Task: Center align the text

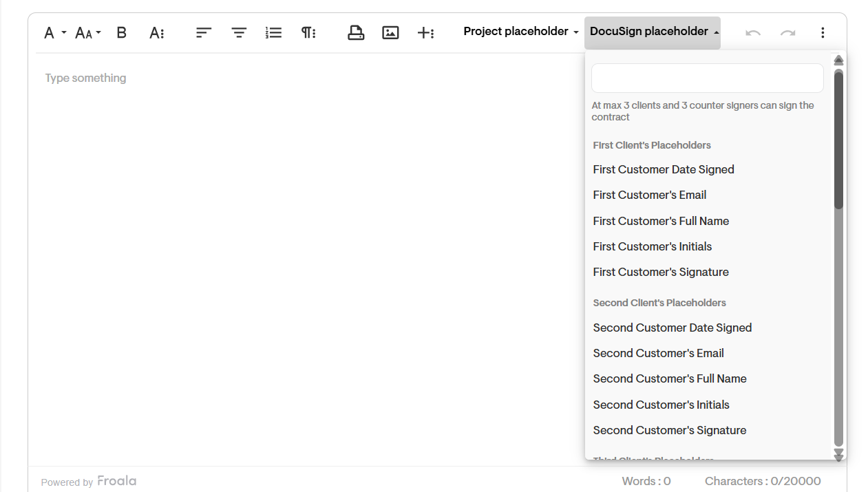Action: point(239,32)
